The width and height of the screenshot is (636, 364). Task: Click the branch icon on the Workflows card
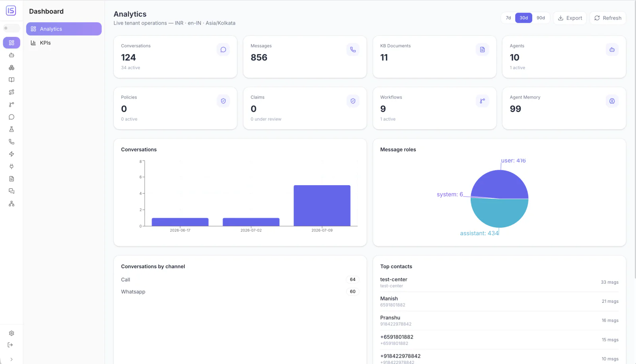482,101
